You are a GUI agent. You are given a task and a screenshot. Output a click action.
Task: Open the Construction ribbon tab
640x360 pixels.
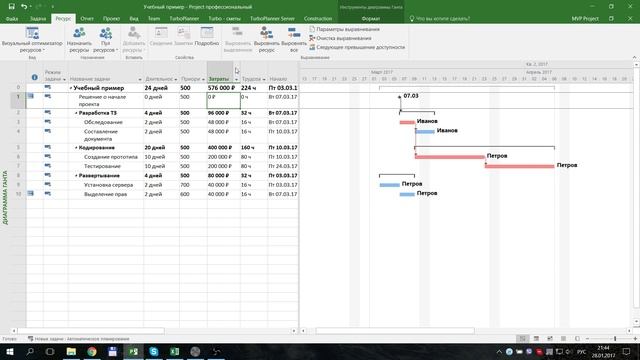pos(318,19)
